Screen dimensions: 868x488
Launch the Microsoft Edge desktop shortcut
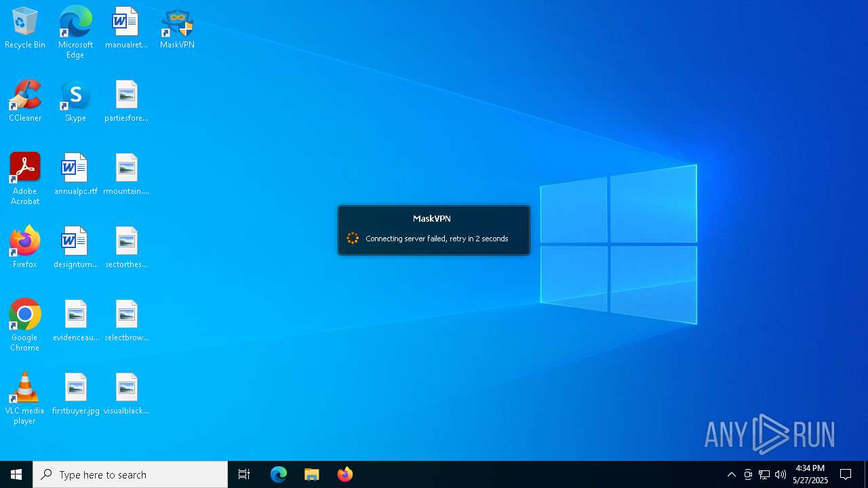coord(75,33)
